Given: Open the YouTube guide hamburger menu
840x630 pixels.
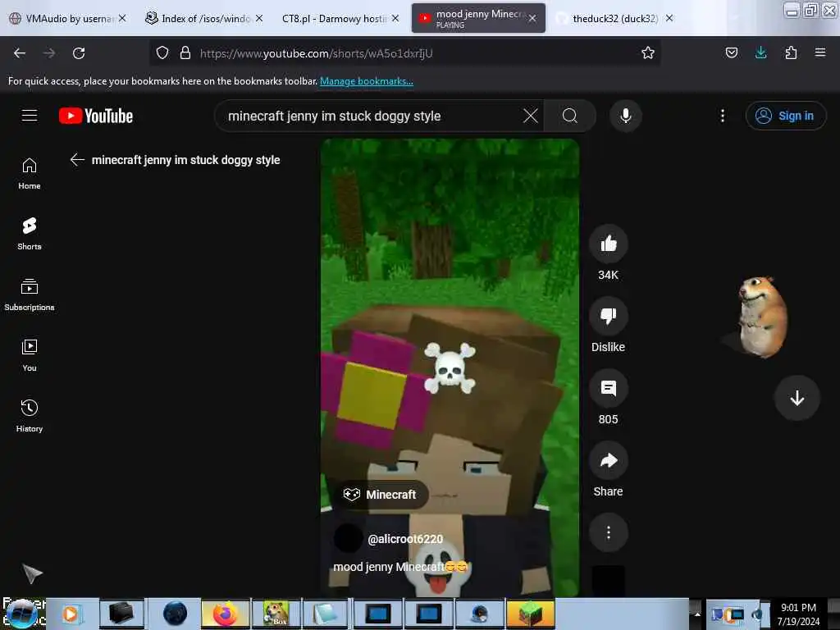Looking at the screenshot, I should [x=30, y=115].
